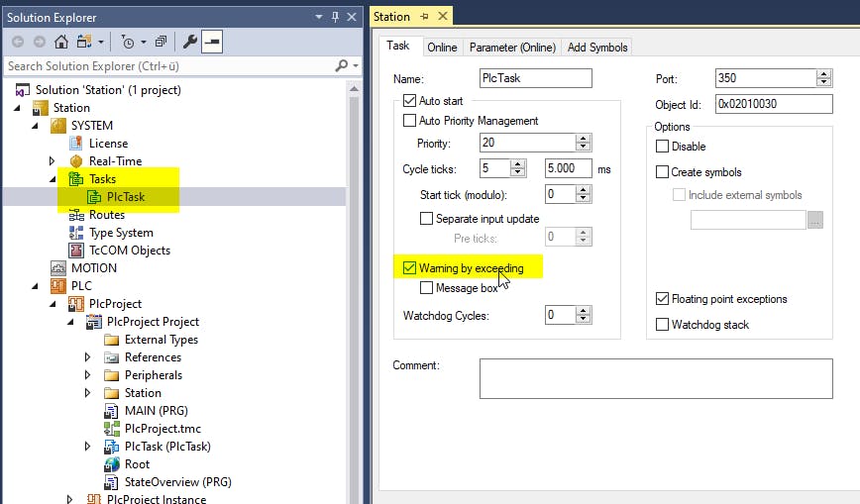Expand the Real-Time tree node
Screen dimensions: 860x504
[53, 161]
